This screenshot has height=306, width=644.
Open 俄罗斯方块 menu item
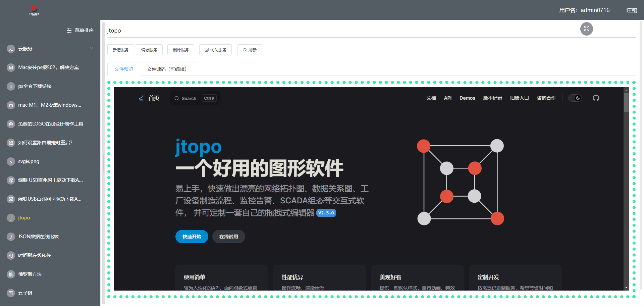50,274
